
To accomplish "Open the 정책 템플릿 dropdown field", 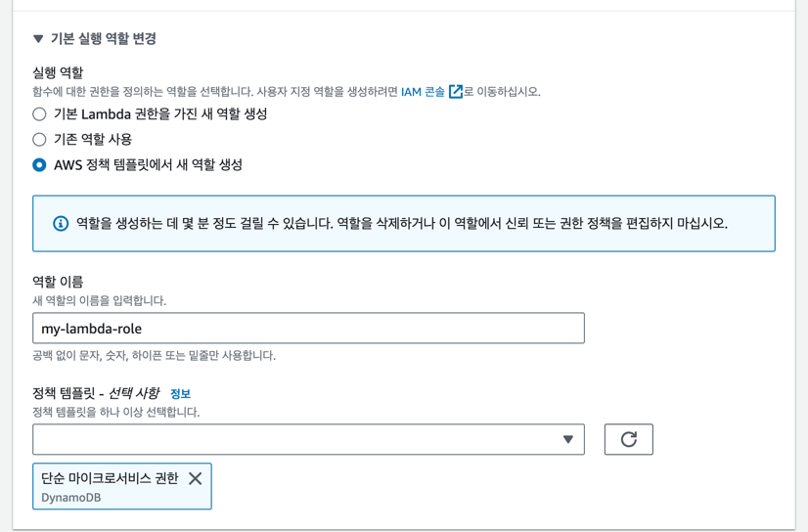I will click(308, 439).
